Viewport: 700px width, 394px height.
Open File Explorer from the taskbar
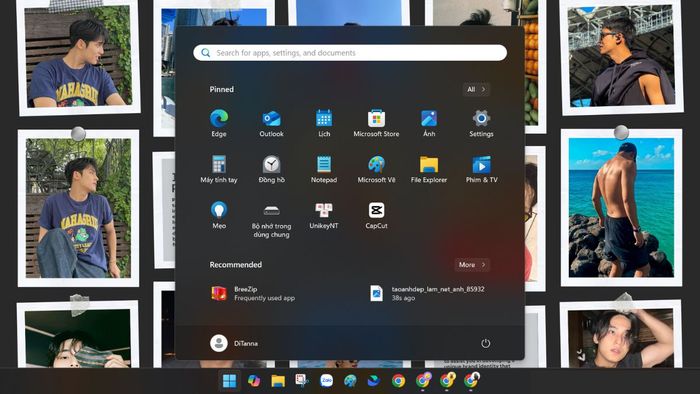[278, 381]
